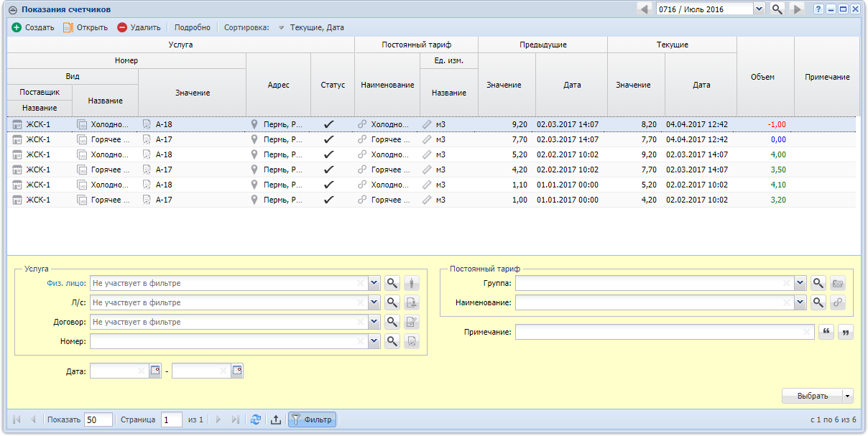Click the Подробно toolbar button
This screenshot has width=868, height=436.
click(193, 27)
